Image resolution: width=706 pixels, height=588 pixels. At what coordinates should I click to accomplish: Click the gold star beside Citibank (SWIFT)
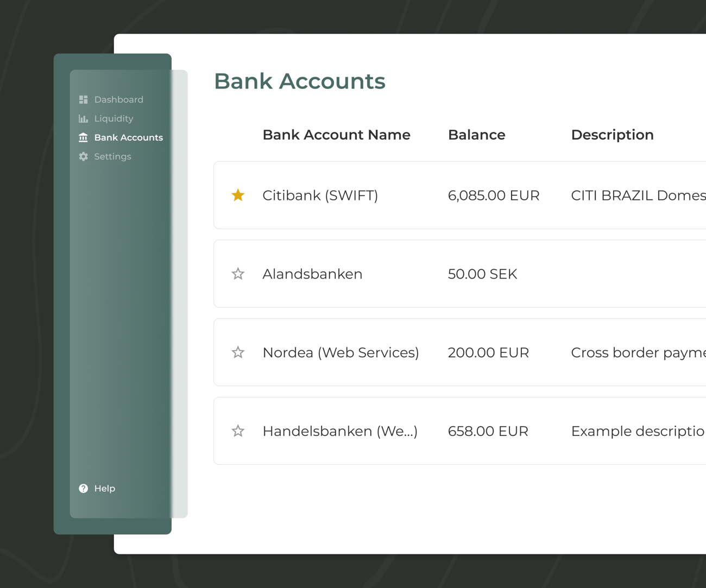[238, 195]
